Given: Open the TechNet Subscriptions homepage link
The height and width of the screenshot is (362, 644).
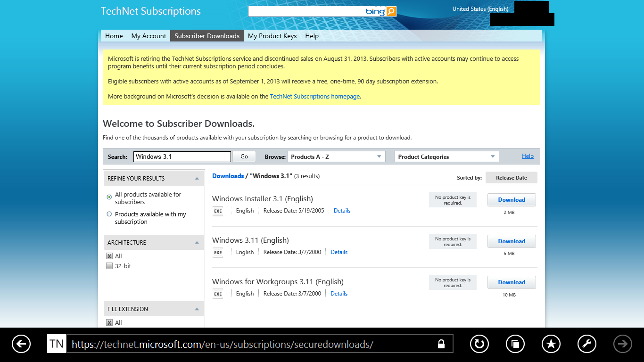Looking at the screenshot, I should [315, 96].
